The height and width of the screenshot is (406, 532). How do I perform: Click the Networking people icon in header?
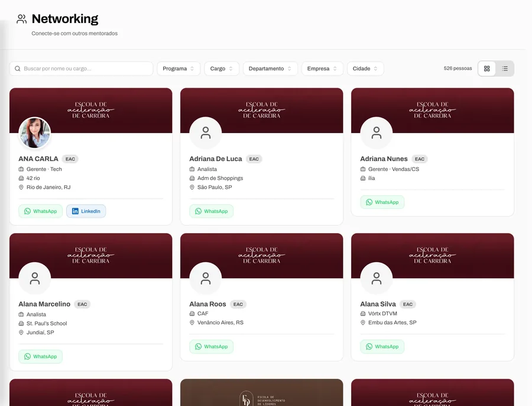[21, 19]
